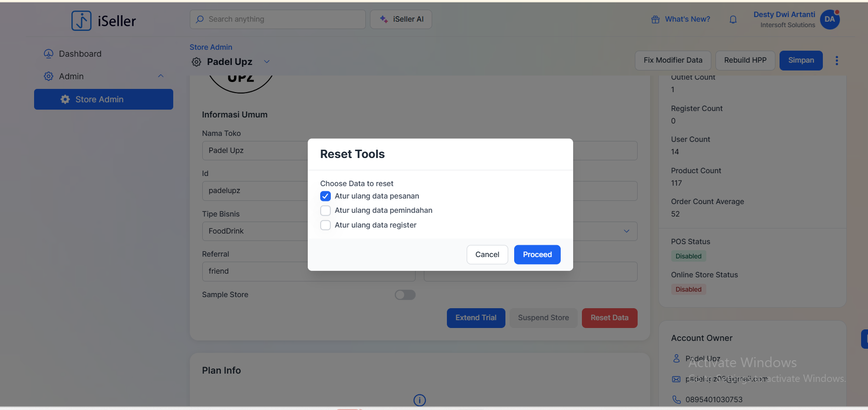Click the iSeller logo icon

(82, 21)
